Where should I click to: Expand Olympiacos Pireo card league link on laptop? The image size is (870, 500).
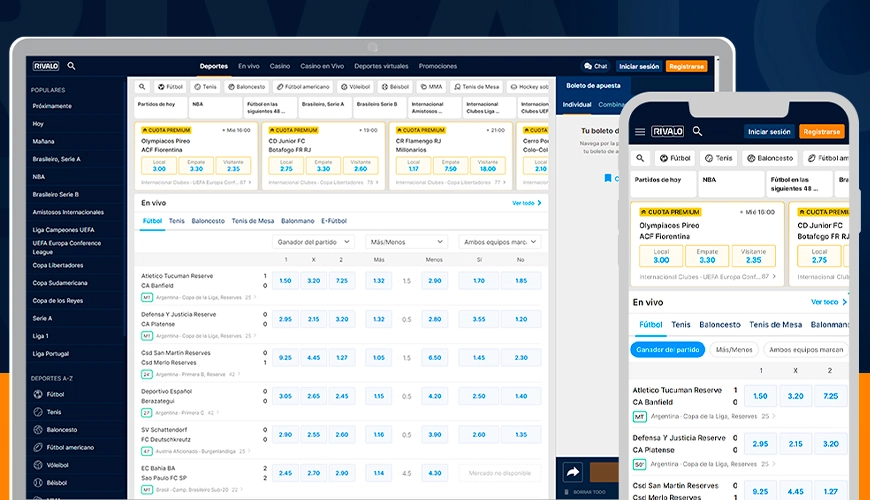click(x=196, y=183)
